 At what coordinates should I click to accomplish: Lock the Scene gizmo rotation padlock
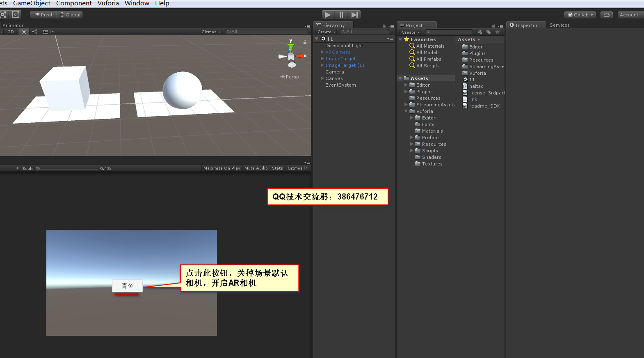pos(305,42)
